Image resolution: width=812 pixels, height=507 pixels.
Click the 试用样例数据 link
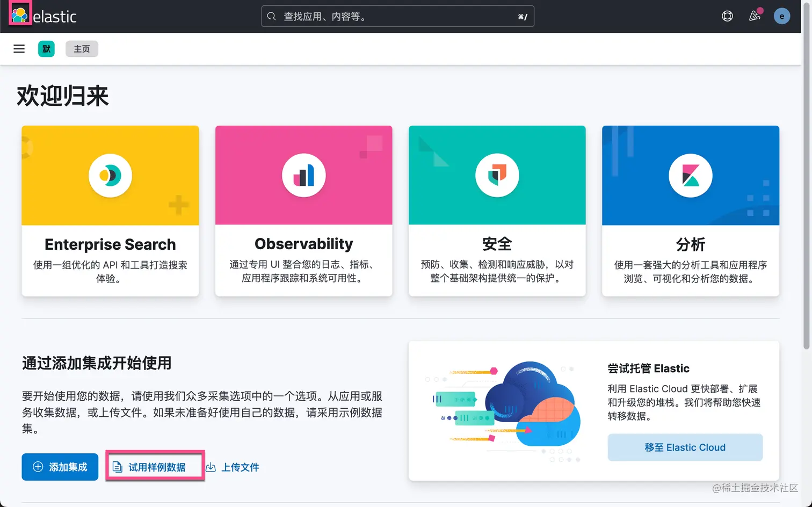click(x=149, y=467)
